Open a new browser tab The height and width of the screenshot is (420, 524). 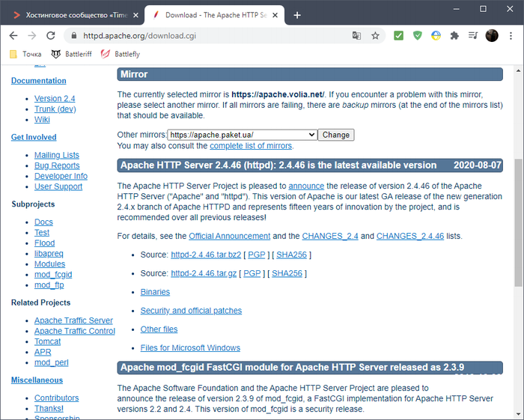[x=297, y=15]
